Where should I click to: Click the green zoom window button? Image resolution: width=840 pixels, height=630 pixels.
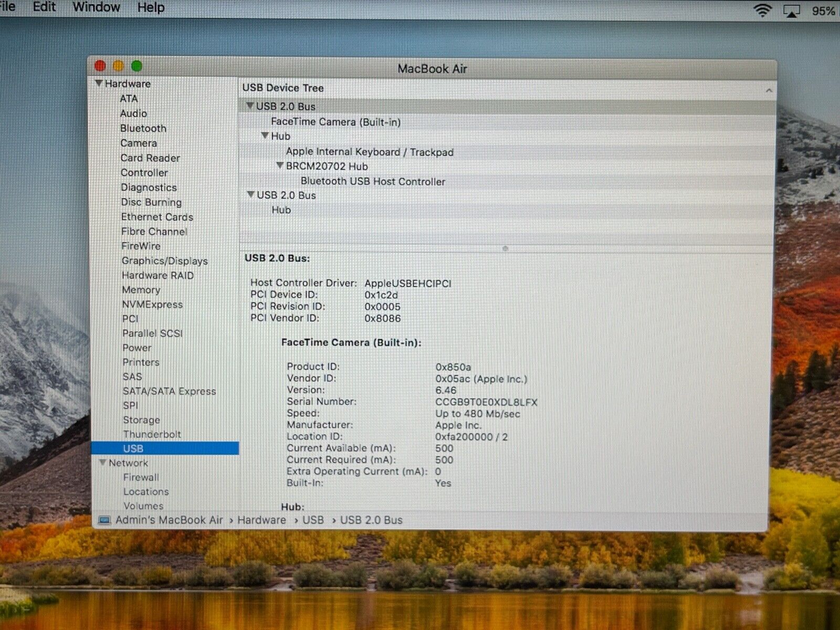coord(136,66)
